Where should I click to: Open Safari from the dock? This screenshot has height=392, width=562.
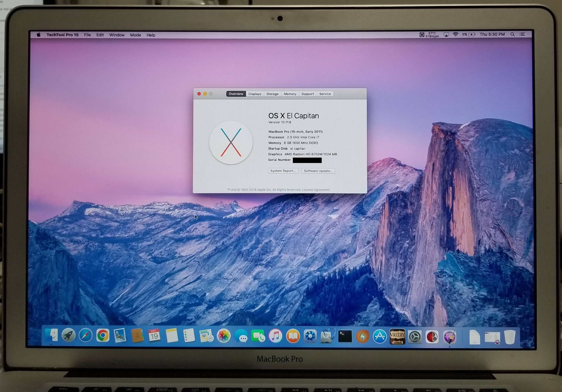pyautogui.click(x=85, y=335)
